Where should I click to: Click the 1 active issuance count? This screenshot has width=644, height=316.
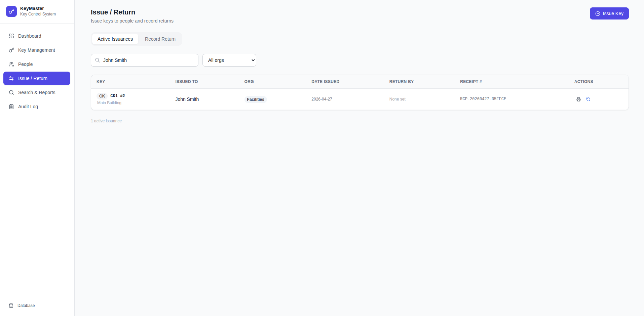pos(106,121)
